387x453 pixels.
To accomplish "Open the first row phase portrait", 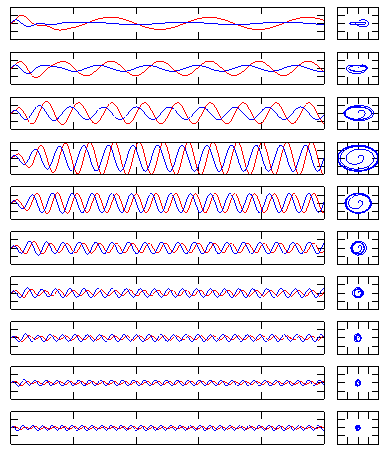I will (x=358, y=23).
